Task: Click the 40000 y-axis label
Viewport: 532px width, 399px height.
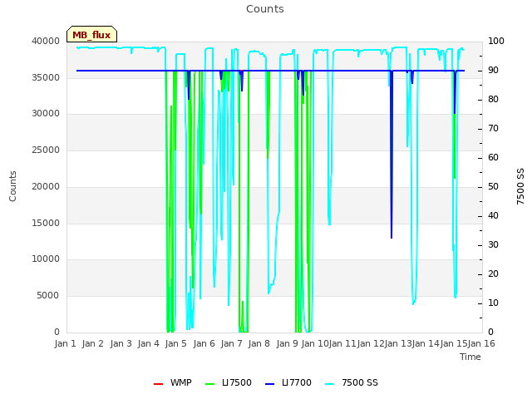Action: coord(46,41)
